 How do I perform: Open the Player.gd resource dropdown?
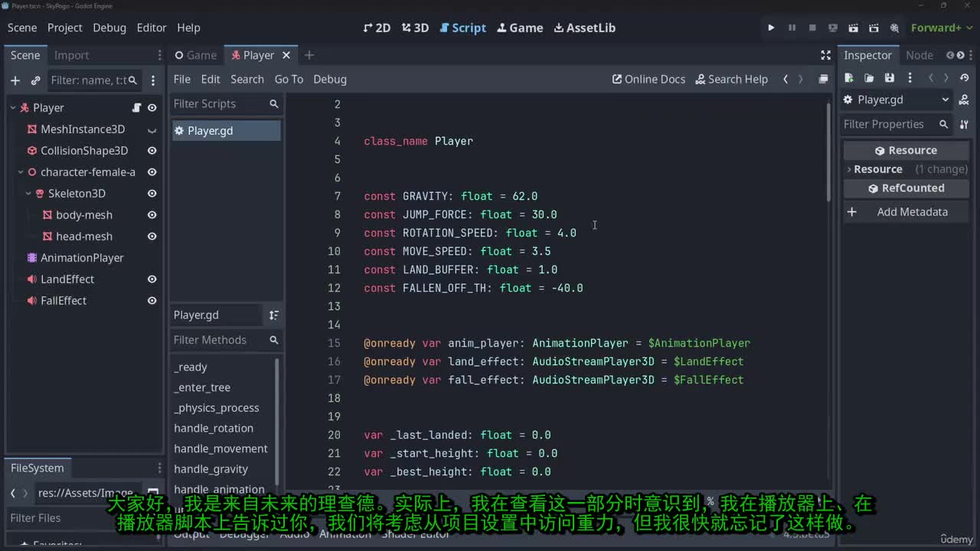[x=897, y=99]
